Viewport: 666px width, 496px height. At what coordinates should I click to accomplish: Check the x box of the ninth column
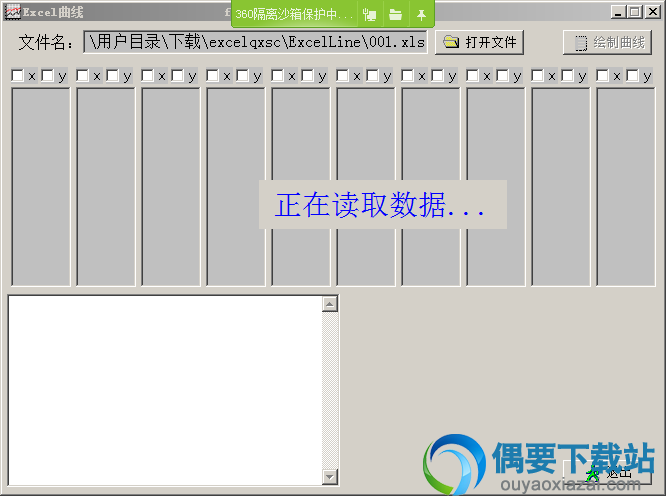537,76
